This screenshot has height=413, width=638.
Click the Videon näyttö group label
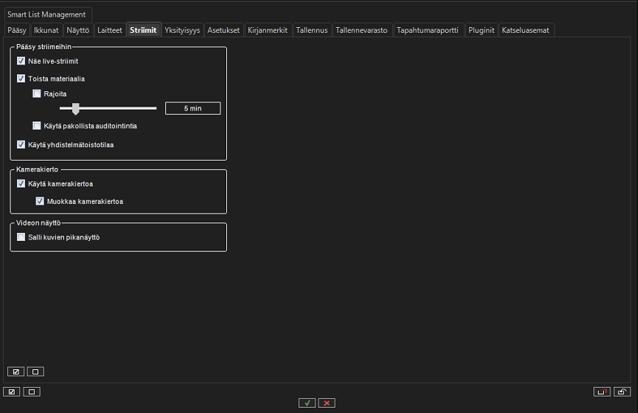coord(38,223)
